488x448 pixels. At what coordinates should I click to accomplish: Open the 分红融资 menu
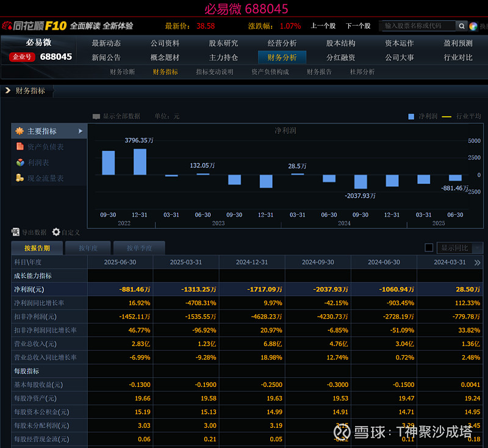click(340, 57)
